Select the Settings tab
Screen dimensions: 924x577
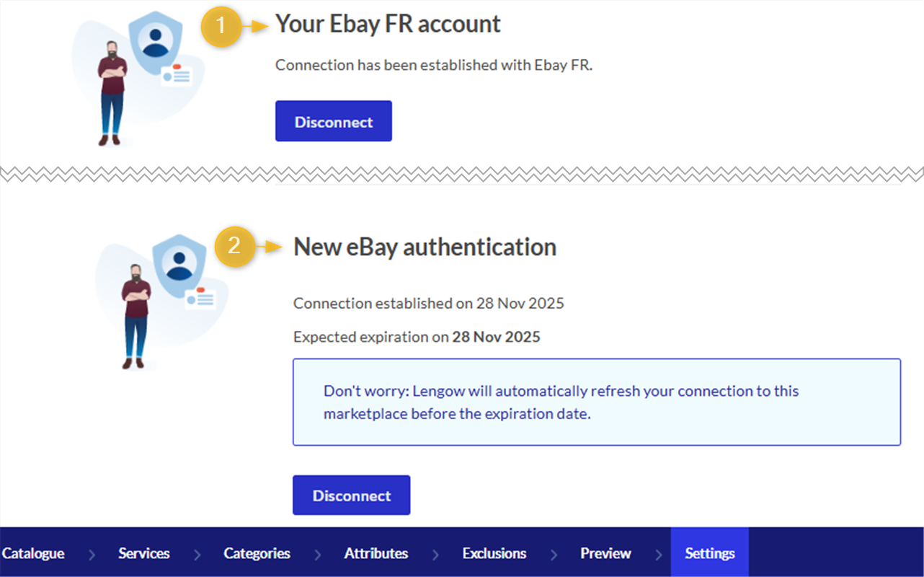709,553
